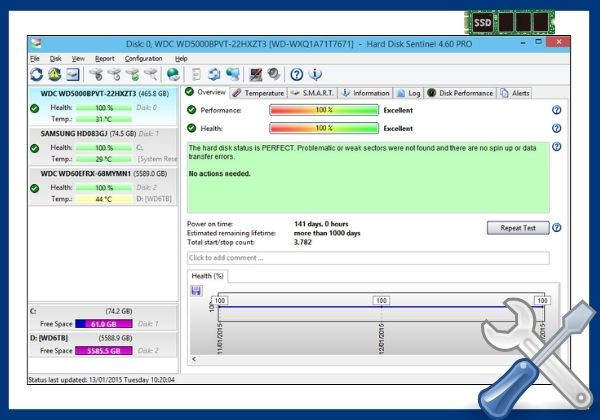Image resolution: width=600 pixels, height=420 pixels.
Task: Click the Repeat Test button
Action: pyautogui.click(x=518, y=228)
